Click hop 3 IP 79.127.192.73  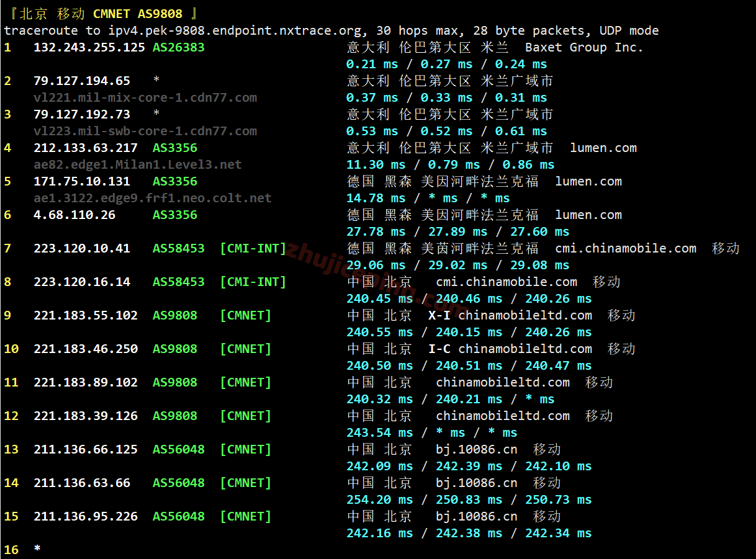[82, 114]
